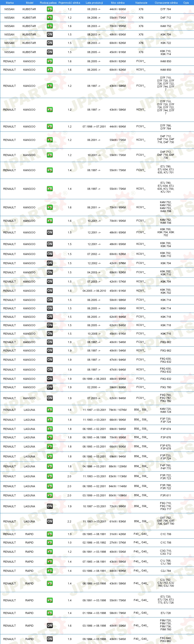This screenshot has height=644, width=194.
Task: Select the D7F 766, D7F 764 engine cell
Action: (x=166, y=127)
